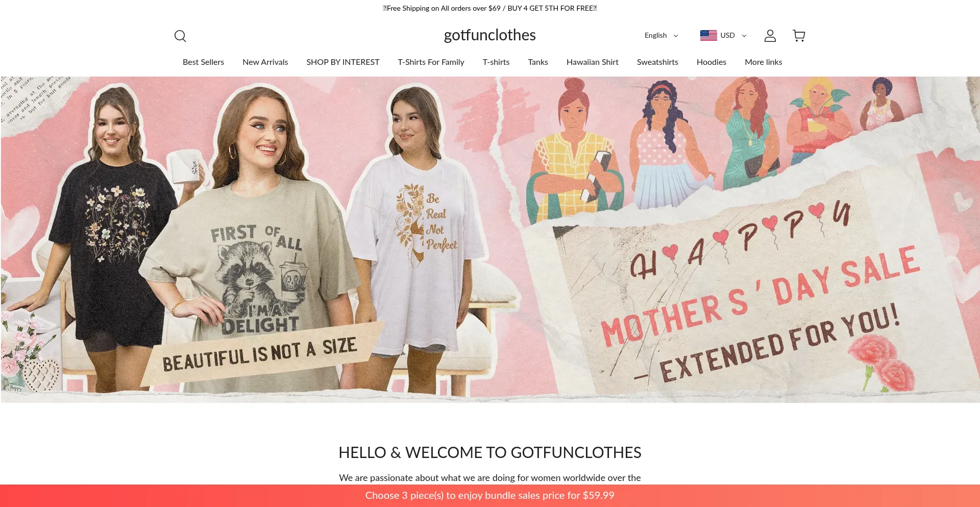Open the Best Sellers menu item
The image size is (980, 507).
point(203,62)
